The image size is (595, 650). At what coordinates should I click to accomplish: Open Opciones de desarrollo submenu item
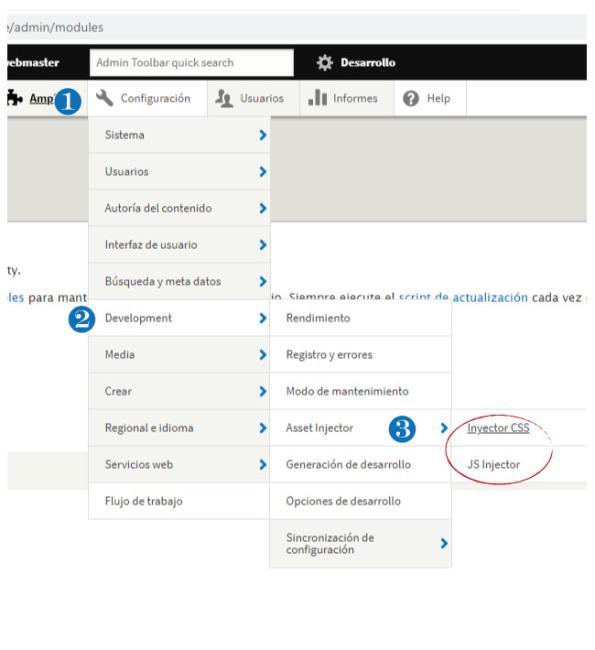[360, 501]
